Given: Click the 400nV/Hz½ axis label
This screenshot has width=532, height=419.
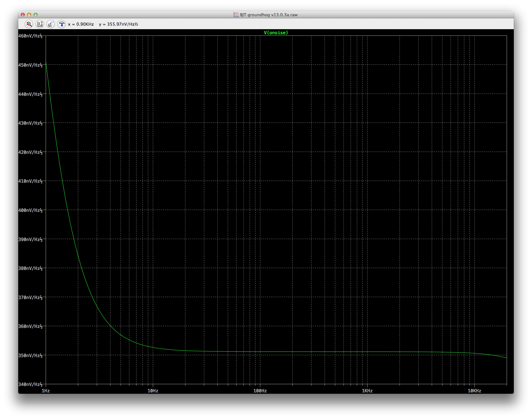Looking at the screenshot, I should (30, 210).
